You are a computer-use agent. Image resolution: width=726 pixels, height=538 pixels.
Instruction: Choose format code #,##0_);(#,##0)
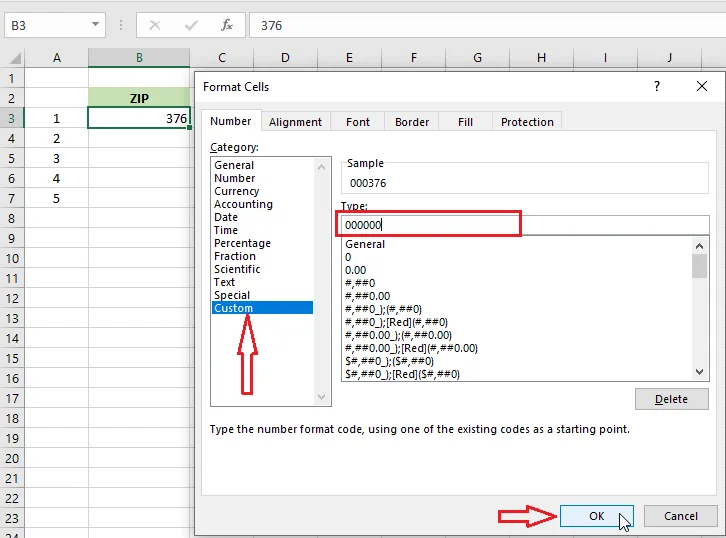tap(517, 309)
